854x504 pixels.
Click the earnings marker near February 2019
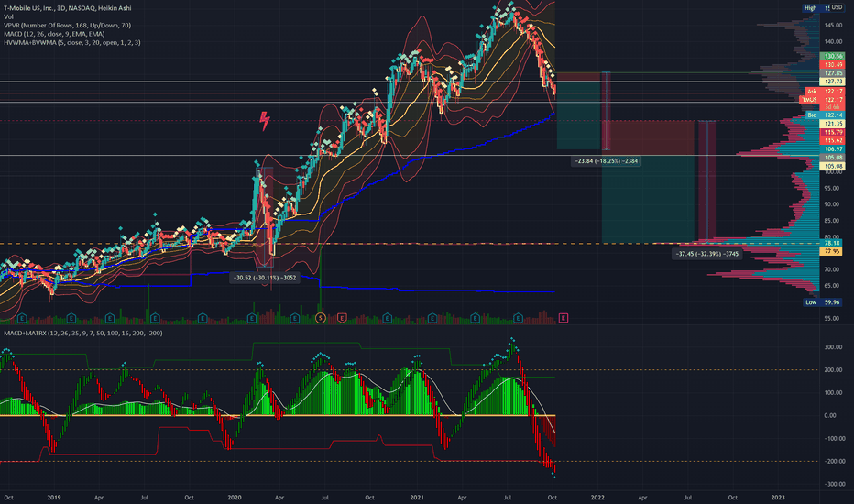pos(71,318)
